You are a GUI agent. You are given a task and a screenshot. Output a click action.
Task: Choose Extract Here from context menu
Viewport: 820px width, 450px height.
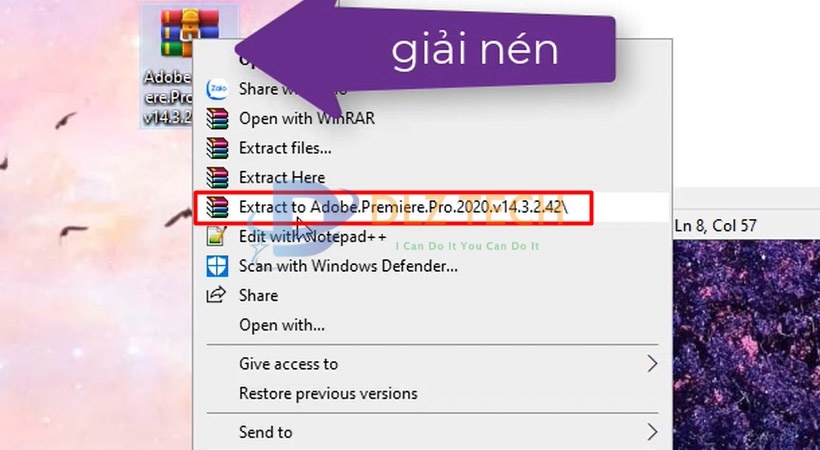point(281,178)
